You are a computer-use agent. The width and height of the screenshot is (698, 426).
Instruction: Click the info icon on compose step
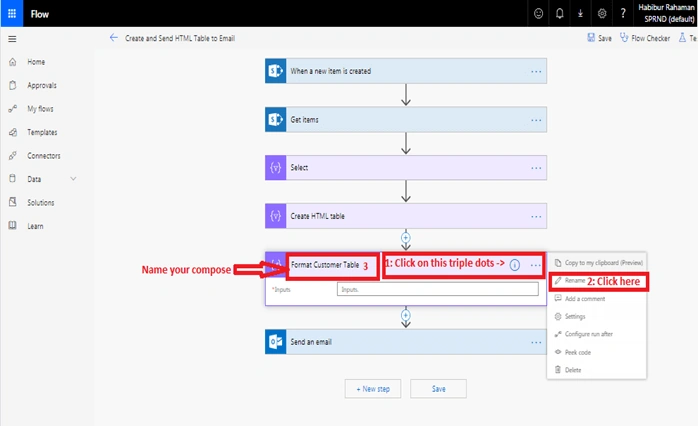tap(515, 265)
